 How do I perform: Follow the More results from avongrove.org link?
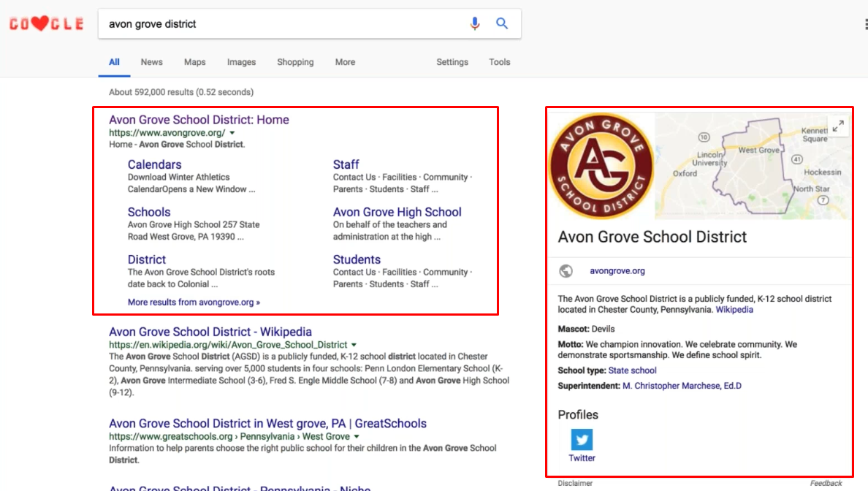click(193, 302)
